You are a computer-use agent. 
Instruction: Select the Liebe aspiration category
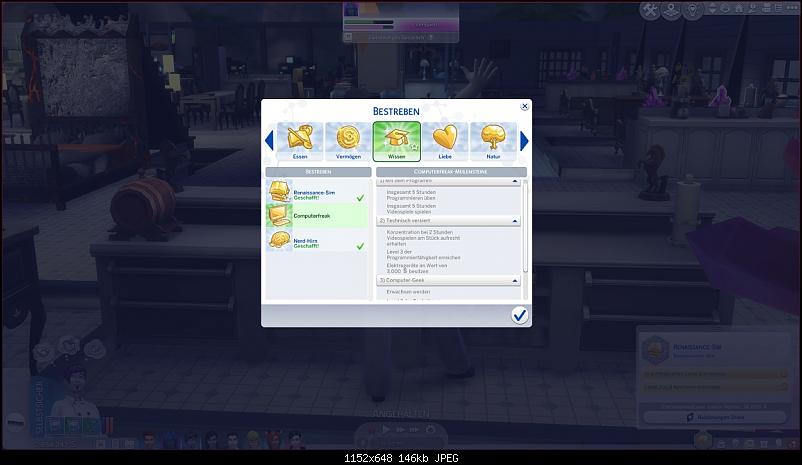[445, 141]
